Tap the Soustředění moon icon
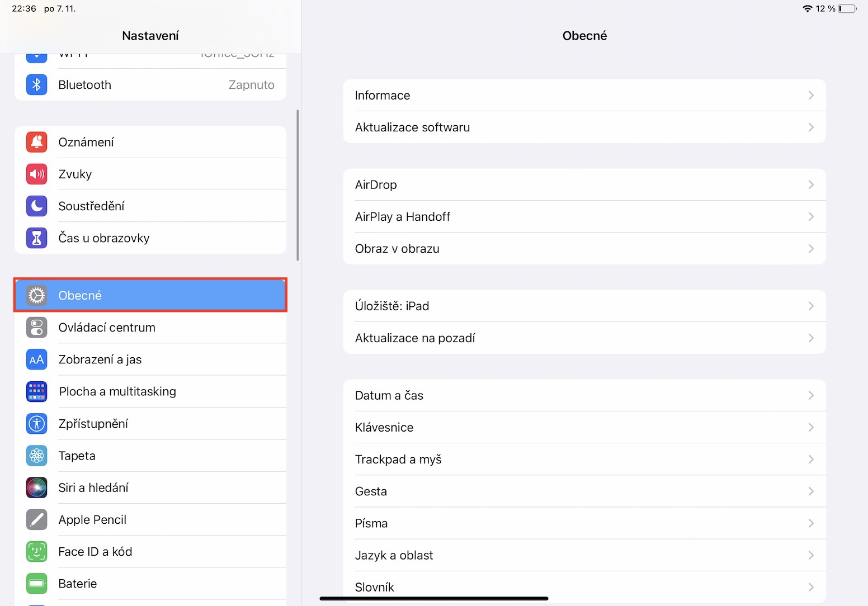Viewport: 868px width, 606px height. [x=36, y=206]
